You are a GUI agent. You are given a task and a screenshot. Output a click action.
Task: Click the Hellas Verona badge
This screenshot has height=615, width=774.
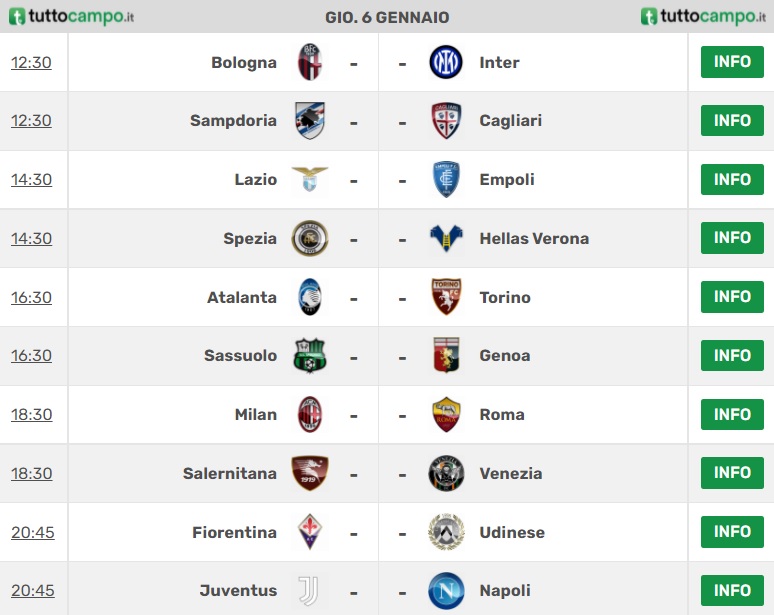(446, 238)
